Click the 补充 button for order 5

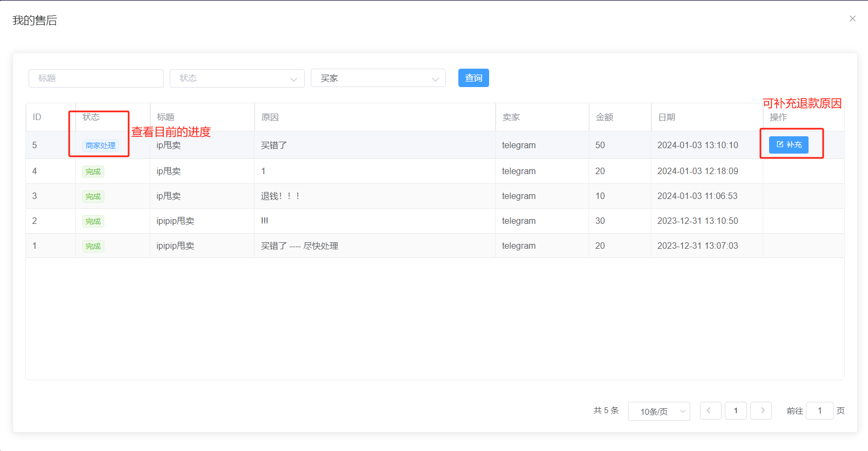[789, 145]
